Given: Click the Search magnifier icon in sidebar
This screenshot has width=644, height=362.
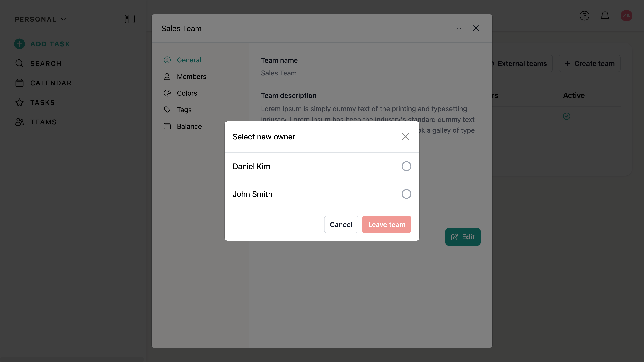Looking at the screenshot, I should (19, 63).
